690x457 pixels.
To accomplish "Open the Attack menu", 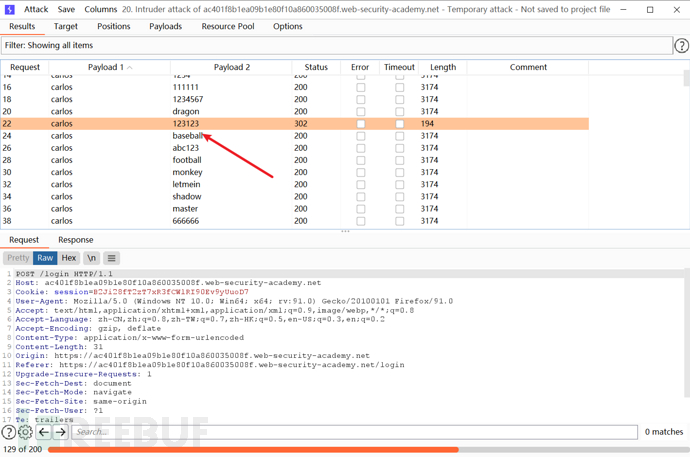I will click(36, 9).
